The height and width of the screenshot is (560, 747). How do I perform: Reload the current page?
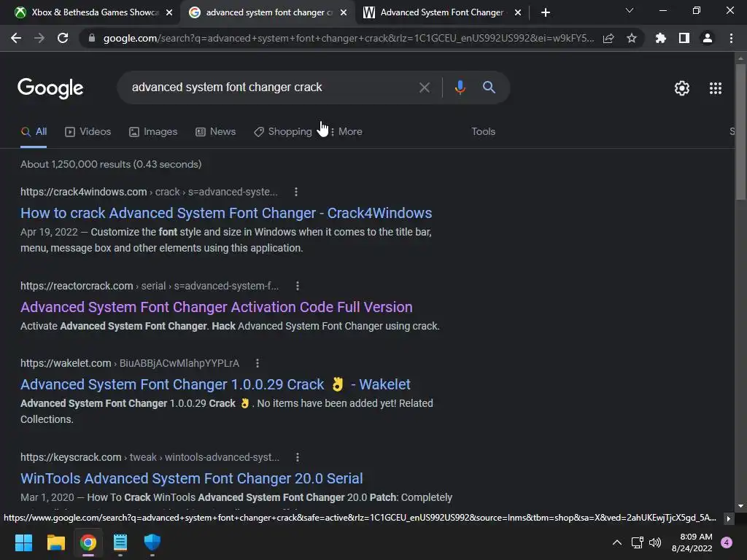pyautogui.click(x=63, y=38)
